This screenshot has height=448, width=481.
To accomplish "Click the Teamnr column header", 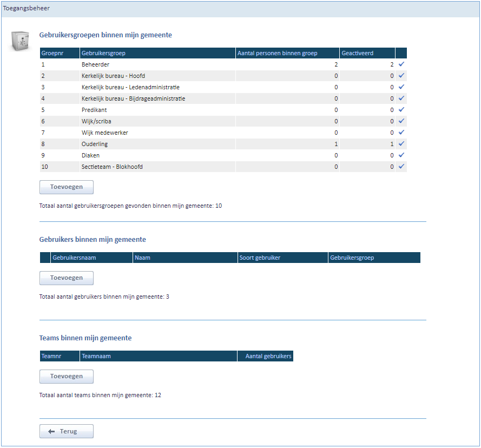I will point(60,356).
